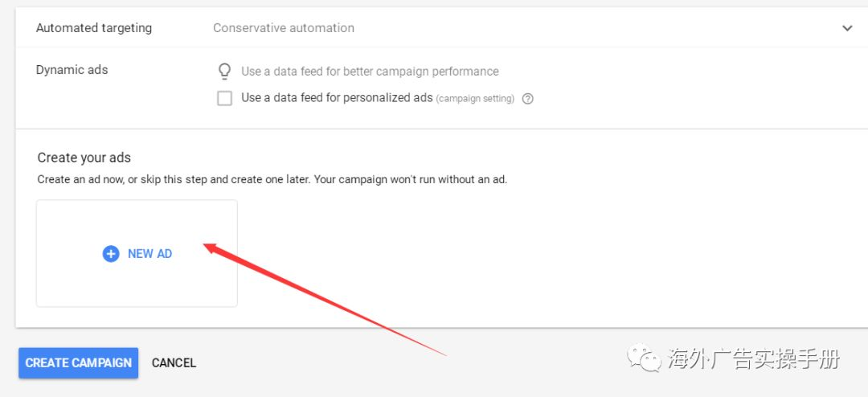The width and height of the screenshot is (868, 397).
Task: Click the NEW AD text label
Action: (x=149, y=254)
